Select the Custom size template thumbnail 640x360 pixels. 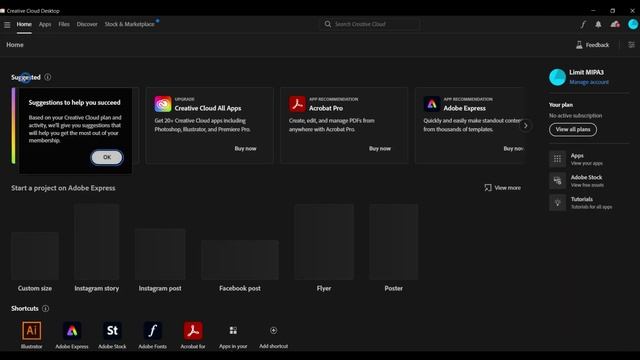pos(35,256)
